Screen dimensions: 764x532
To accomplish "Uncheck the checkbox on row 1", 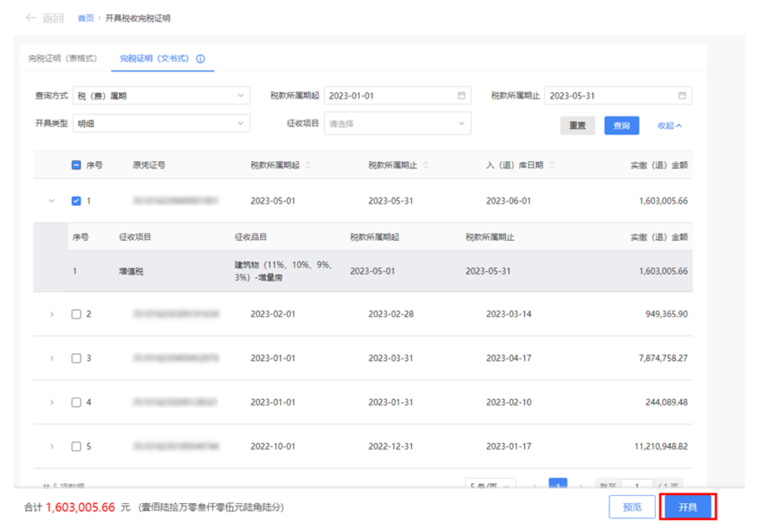I will [x=76, y=201].
